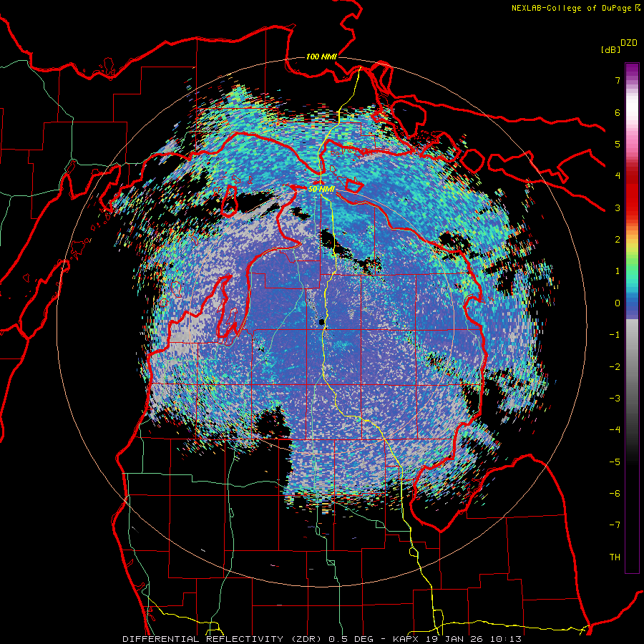Click the TH label on color scale
Screen dimensions: 644x644
tap(615, 557)
